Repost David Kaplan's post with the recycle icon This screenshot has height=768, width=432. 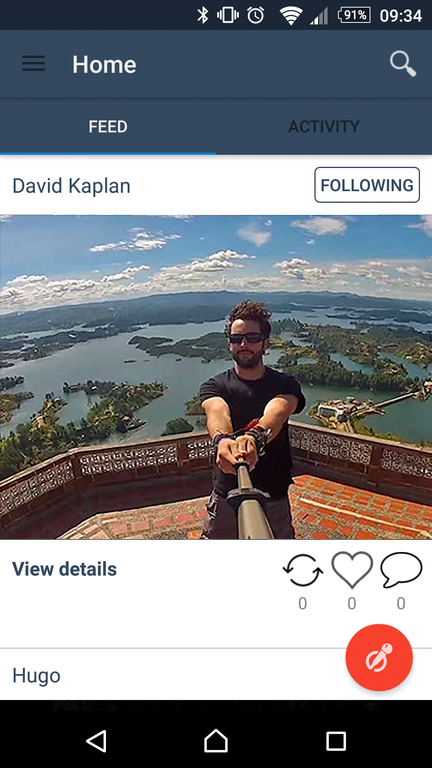(x=303, y=570)
